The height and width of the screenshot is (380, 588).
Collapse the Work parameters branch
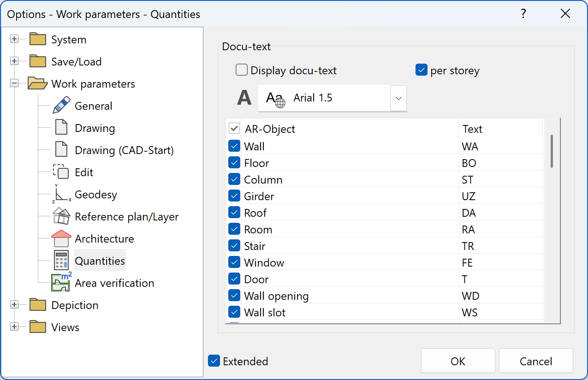[14, 83]
